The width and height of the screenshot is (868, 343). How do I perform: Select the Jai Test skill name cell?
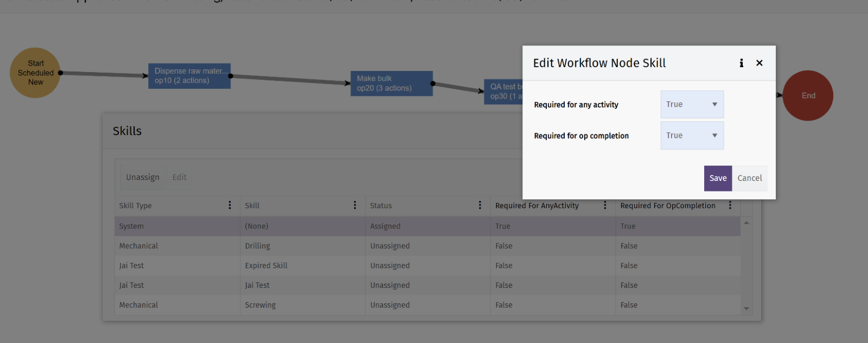(x=302, y=285)
